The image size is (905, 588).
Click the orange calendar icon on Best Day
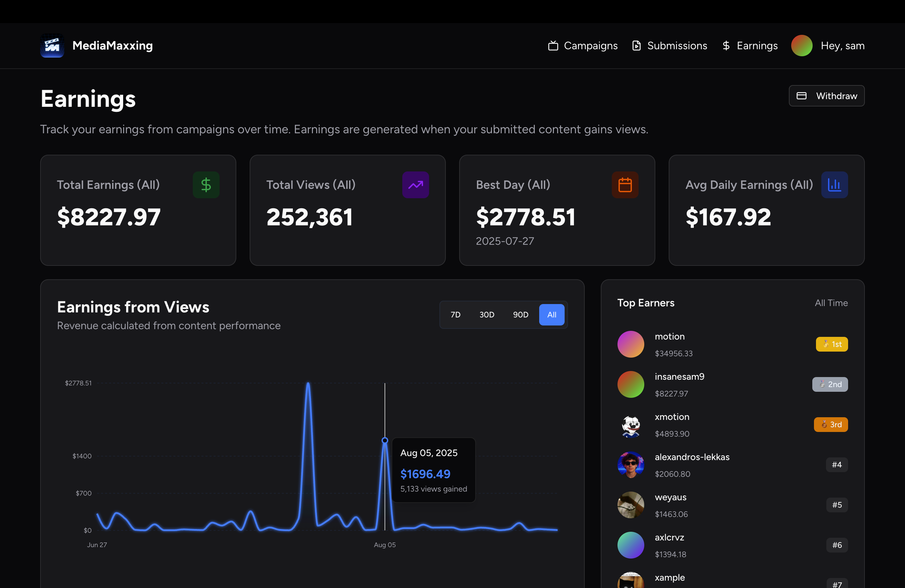point(625,185)
